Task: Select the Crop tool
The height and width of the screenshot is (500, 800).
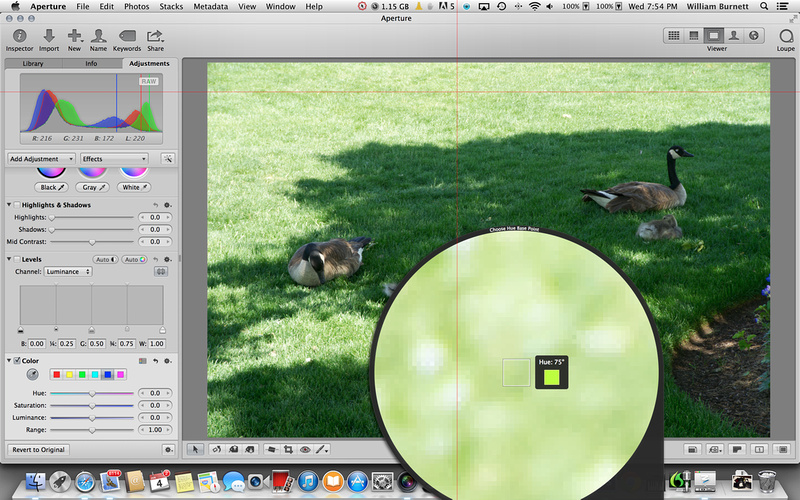Action: (288, 449)
